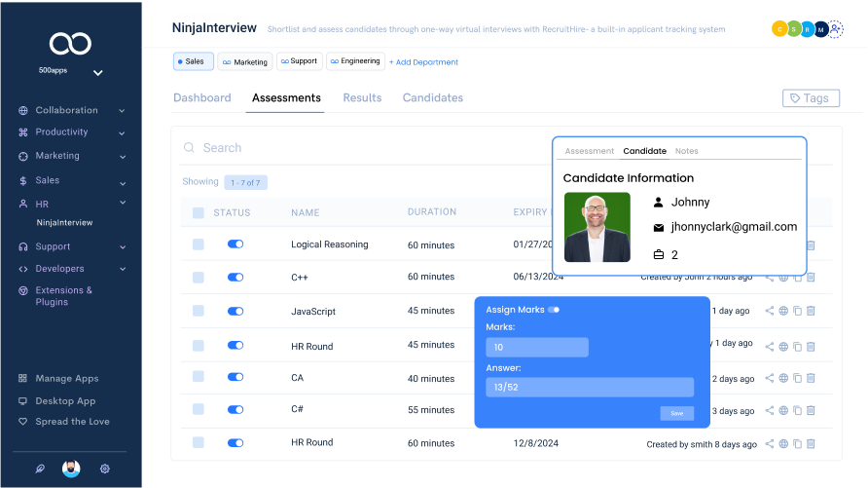Image resolution: width=868 pixels, height=488 pixels.
Task: Click the assessments Search field
Action: (292, 148)
